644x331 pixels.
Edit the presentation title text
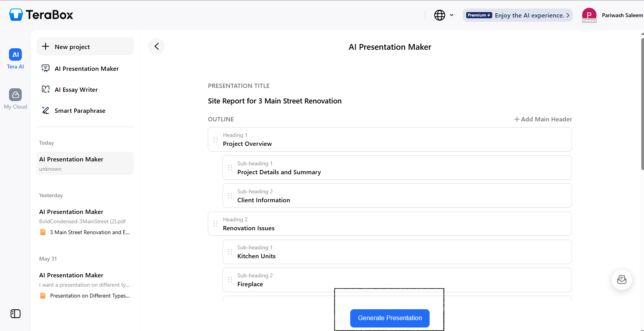(x=275, y=101)
